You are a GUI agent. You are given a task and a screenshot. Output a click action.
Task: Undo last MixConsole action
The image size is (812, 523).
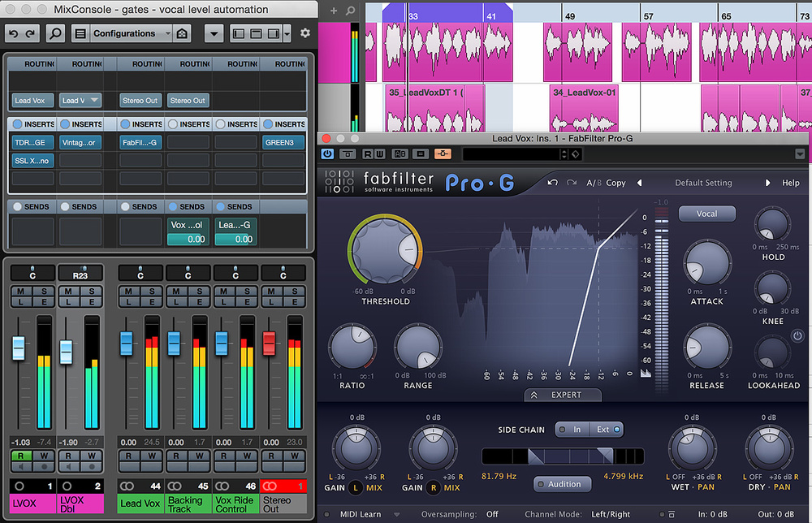coord(14,33)
